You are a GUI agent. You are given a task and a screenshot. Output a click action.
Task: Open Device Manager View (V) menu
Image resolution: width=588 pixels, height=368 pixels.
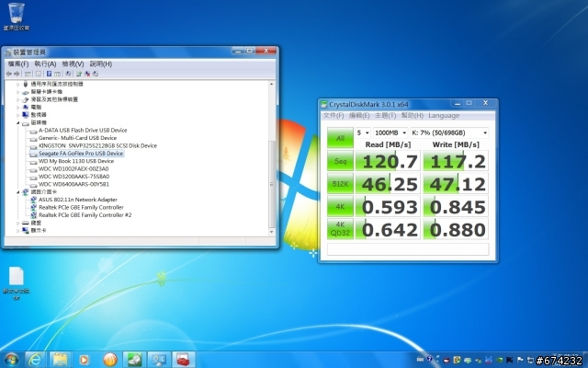(x=73, y=63)
